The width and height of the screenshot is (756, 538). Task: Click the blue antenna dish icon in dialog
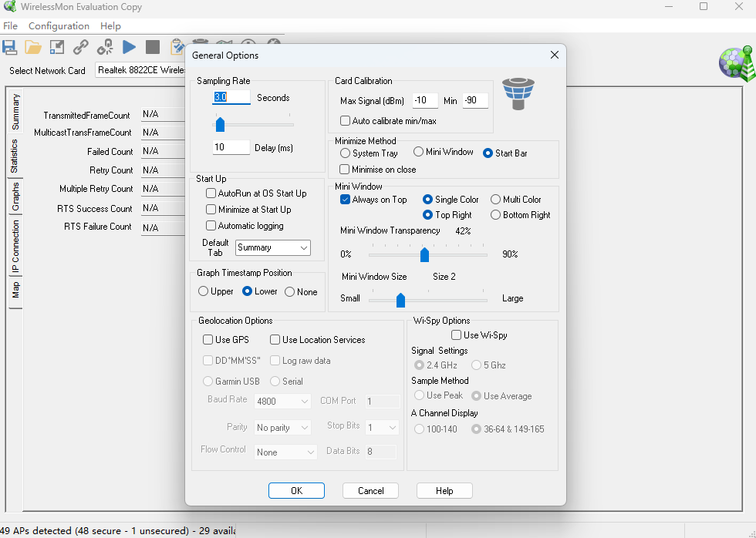tap(518, 94)
